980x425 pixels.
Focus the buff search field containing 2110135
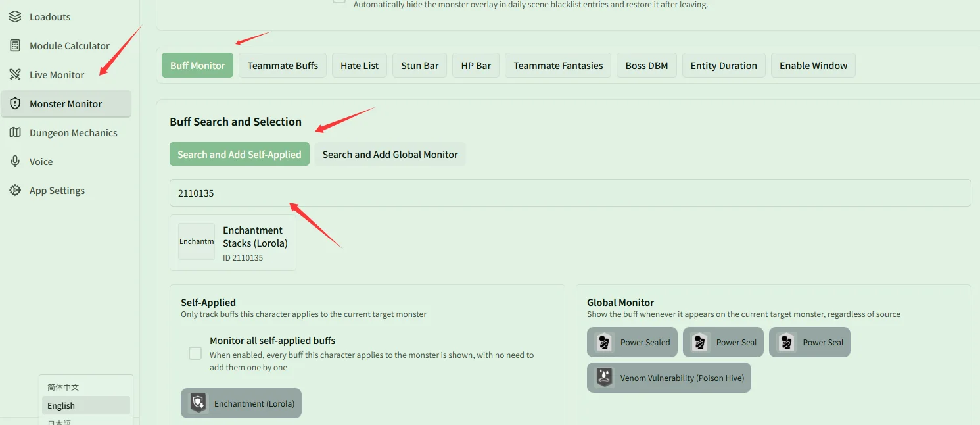570,193
